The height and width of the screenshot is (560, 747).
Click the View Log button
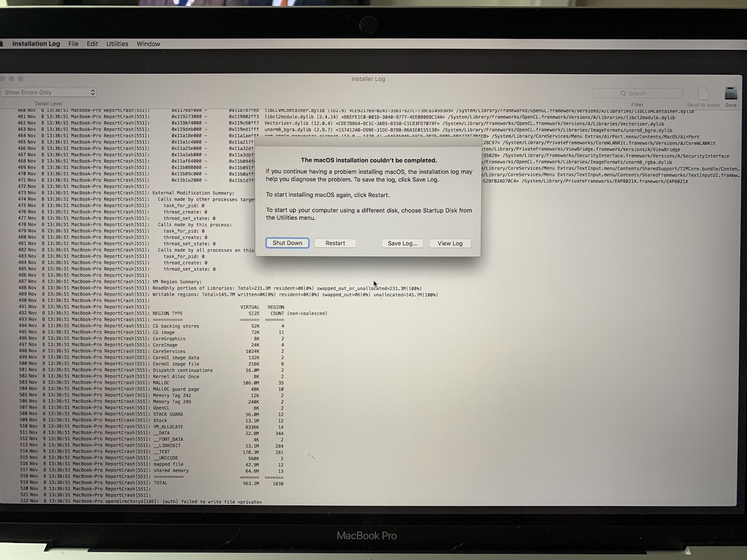coord(450,243)
